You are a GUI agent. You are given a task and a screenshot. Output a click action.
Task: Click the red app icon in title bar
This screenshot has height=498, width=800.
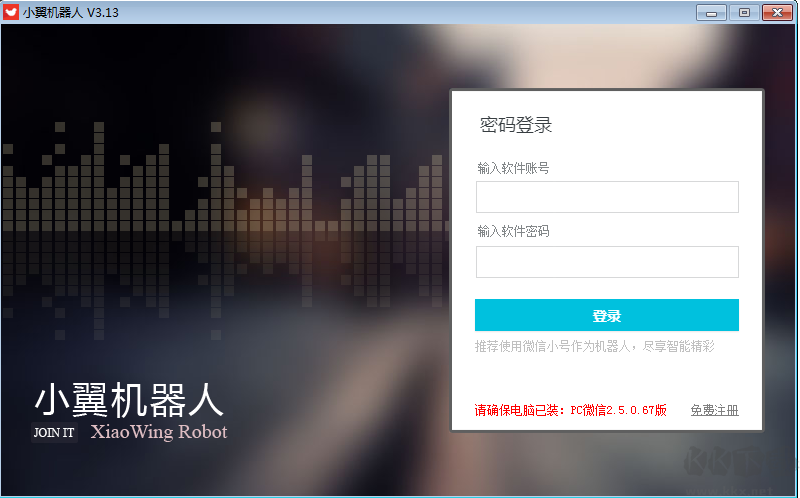[10, 12]
